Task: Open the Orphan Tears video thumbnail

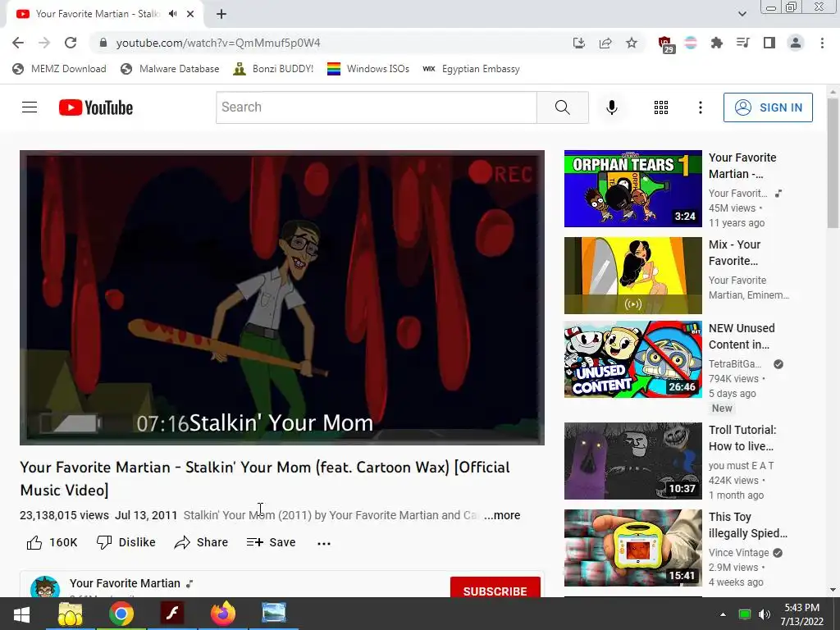Action: tap(632, 189)
